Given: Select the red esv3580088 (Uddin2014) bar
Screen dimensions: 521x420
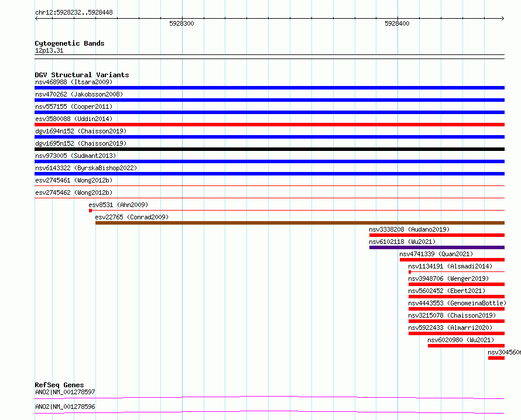Looking at the screenshot, I should (269, 125).
